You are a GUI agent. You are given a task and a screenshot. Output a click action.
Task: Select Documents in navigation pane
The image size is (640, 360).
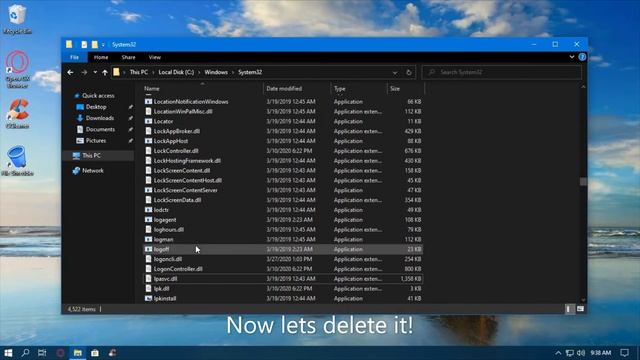point(100,129)
